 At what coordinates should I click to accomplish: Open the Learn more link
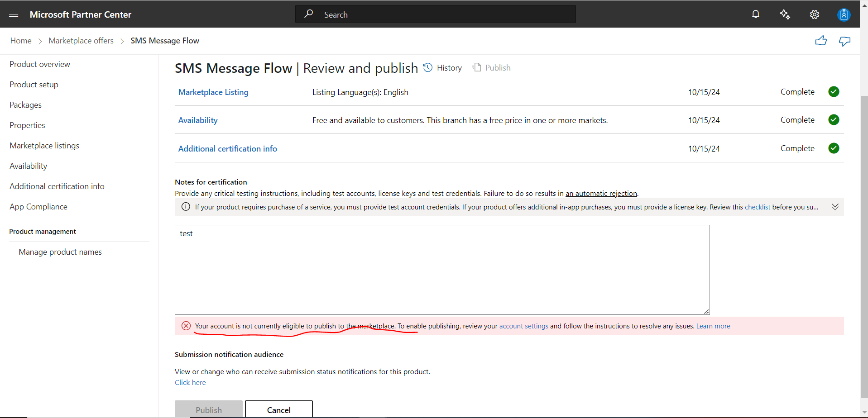coord(713,326)
